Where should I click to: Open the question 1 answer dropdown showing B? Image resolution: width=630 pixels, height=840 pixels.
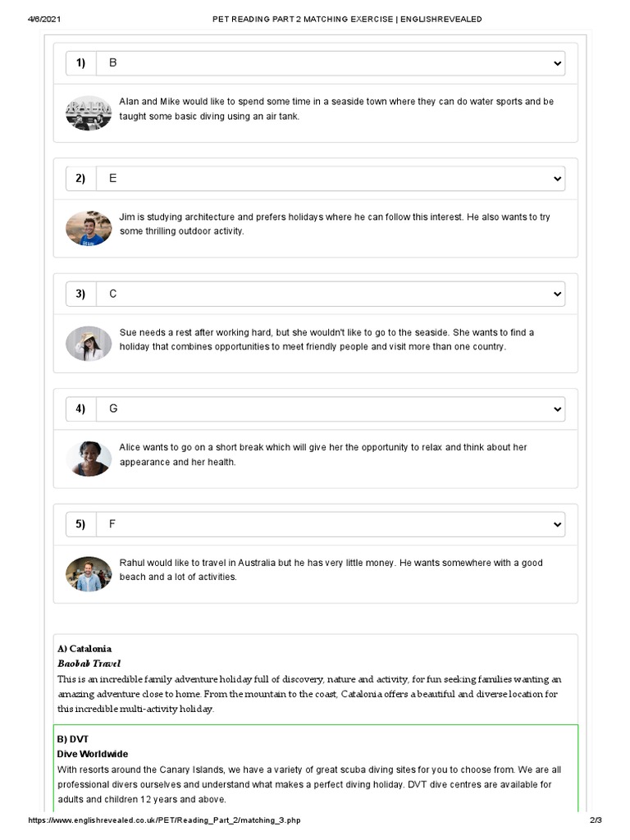[x=328, y=63]
